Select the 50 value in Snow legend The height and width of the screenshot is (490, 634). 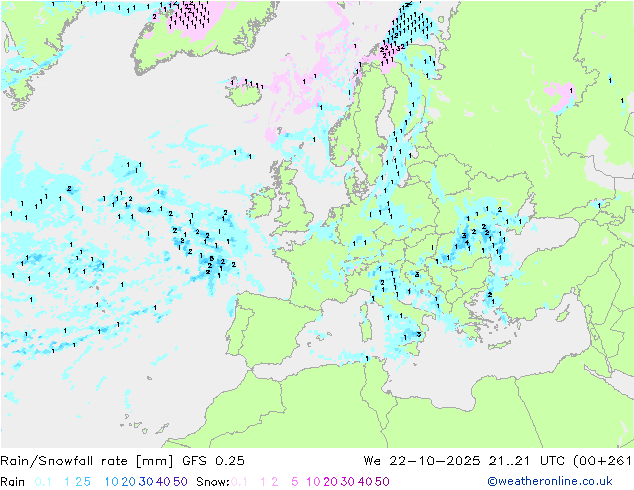point(382,482)
